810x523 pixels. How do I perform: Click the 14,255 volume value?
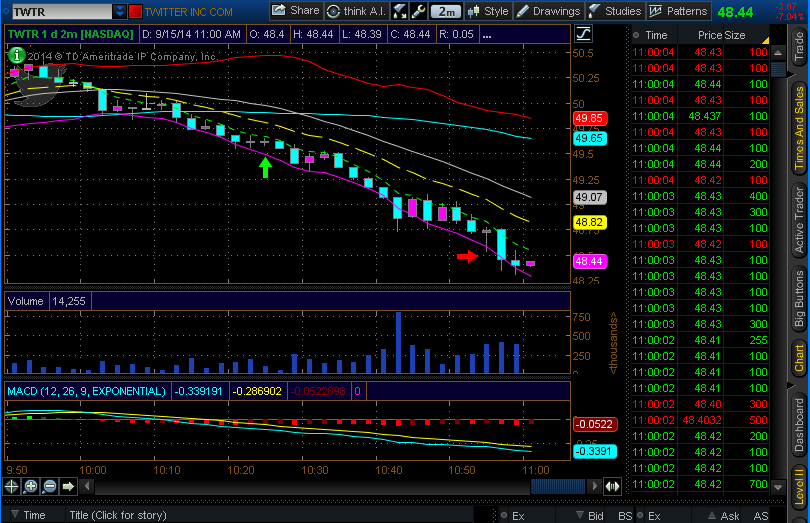click(x=69, y=301)
